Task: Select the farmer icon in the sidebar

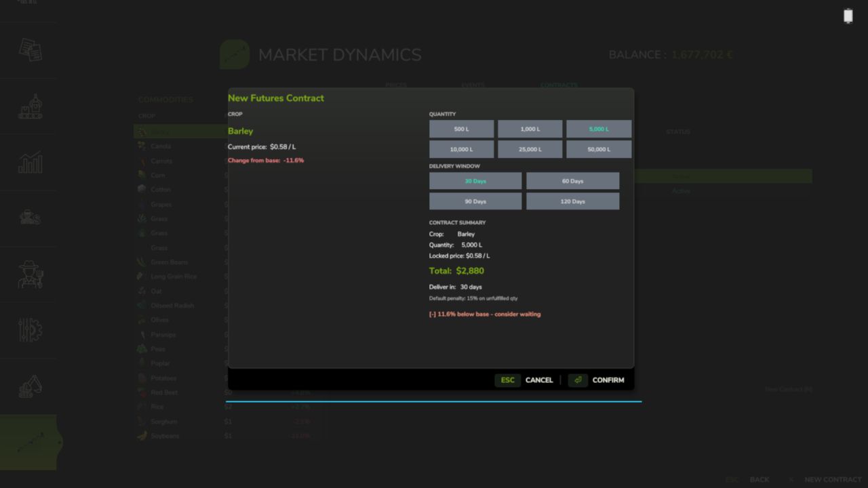Action: coord(28,274)
